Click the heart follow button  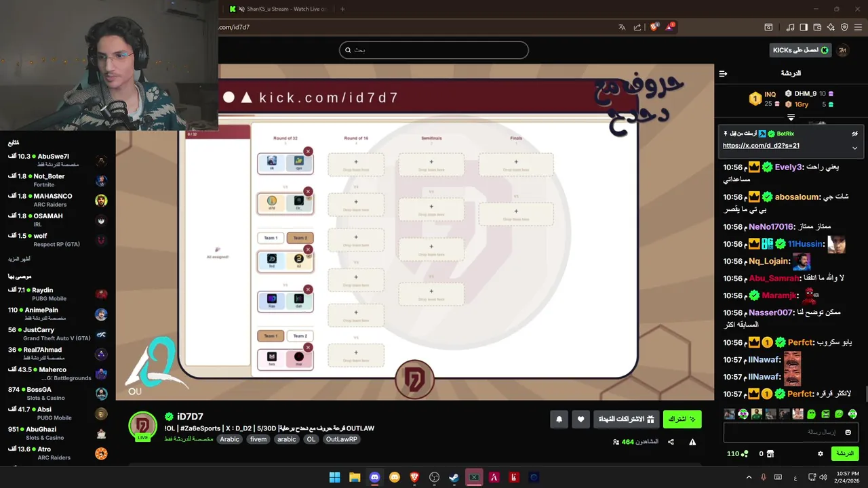(580, 420)
